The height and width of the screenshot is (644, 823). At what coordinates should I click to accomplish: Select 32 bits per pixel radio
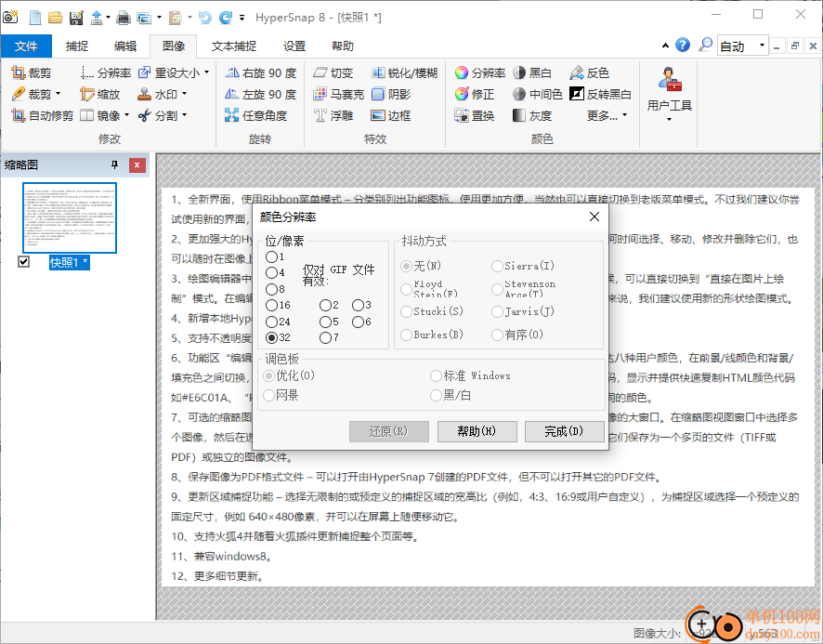(x=272, y=337)
